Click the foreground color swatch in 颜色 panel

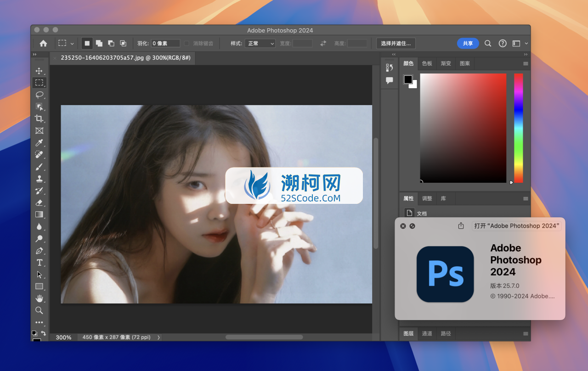click(408, 79)
